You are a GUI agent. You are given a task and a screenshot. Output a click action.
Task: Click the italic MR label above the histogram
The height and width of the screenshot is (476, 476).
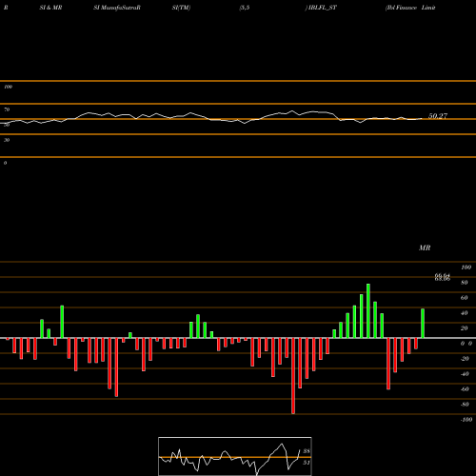tap(425, 248)
